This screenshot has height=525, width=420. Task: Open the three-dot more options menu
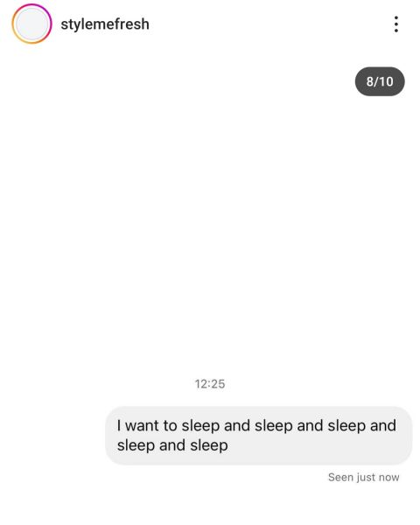396,24
